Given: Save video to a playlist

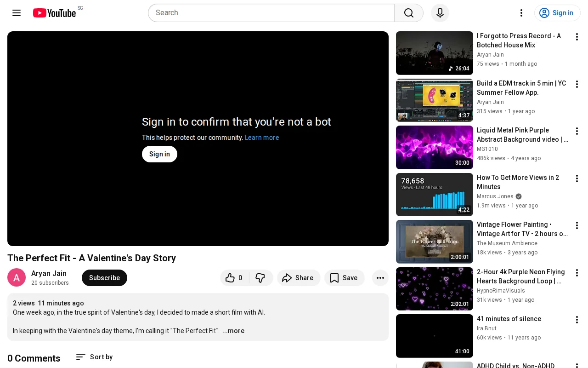Looking at the screenshot, I should click(344, 278).
